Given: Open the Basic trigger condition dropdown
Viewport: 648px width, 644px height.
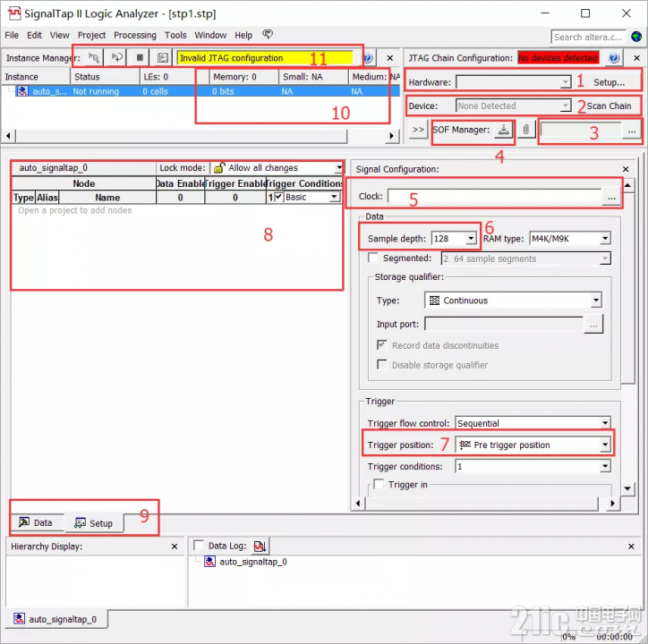Looking at the screenshot, I should click(x=335, y=197).
